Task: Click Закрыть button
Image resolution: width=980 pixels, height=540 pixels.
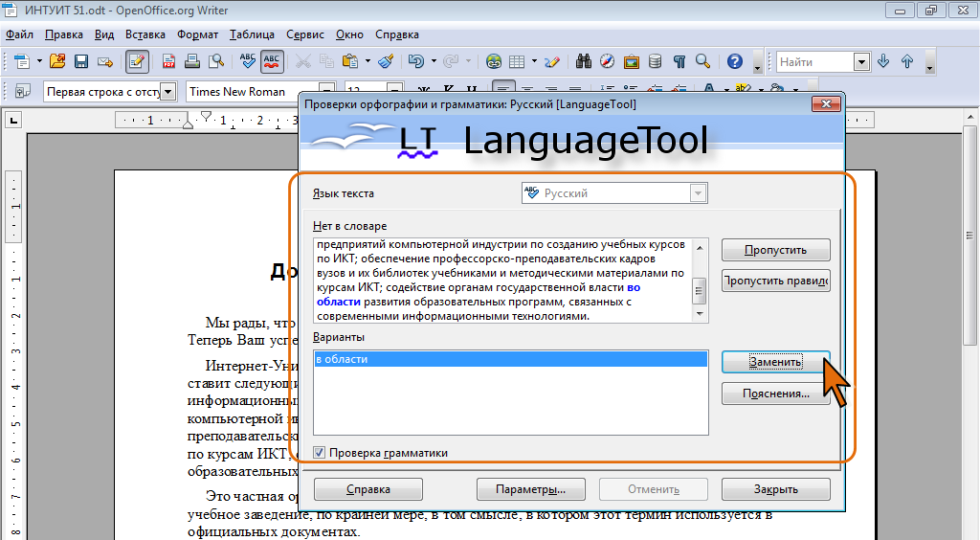Action: coord(775,489)
